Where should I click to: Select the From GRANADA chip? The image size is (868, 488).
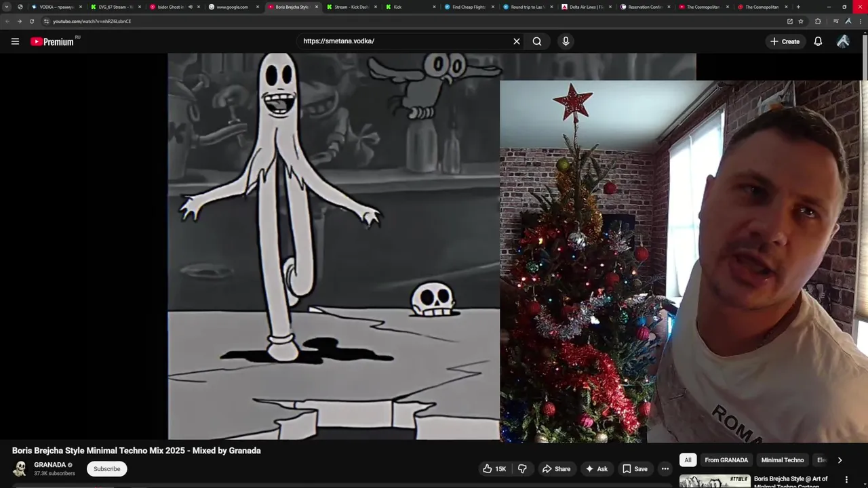(x=726, y=460)
